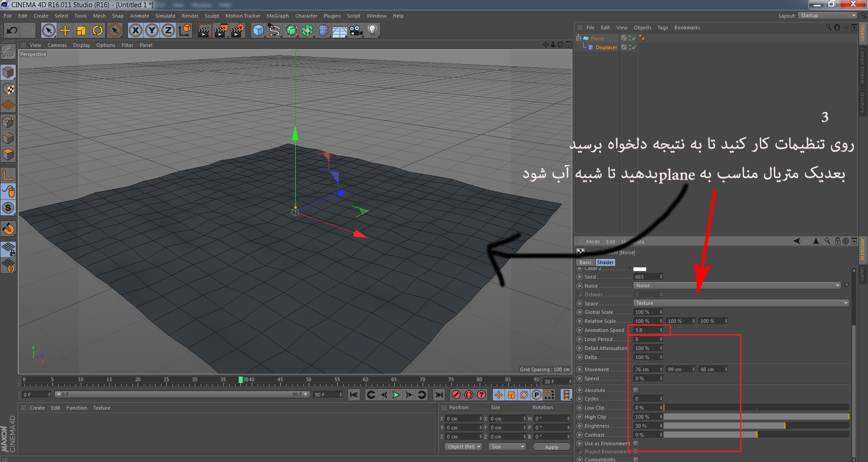This screenshot has height=462, width=868.
Task: Open the deformer objects icon
Action: point(324,31)
